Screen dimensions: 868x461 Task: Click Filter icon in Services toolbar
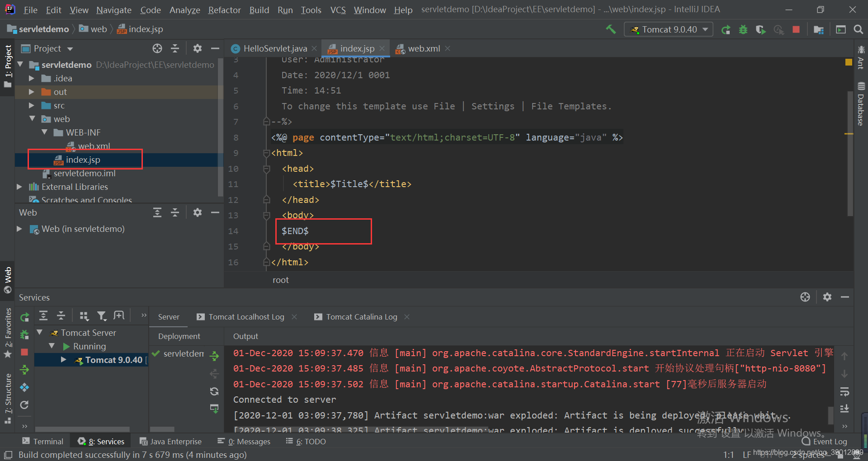tap(102, 315)
